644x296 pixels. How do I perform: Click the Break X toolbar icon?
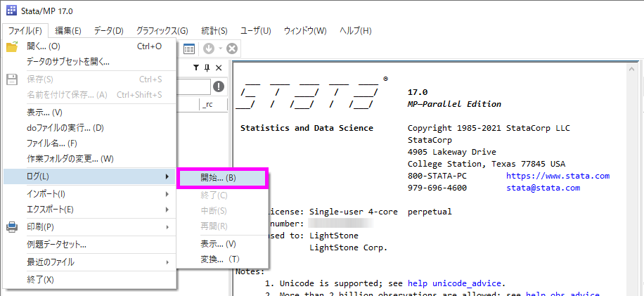232,49
